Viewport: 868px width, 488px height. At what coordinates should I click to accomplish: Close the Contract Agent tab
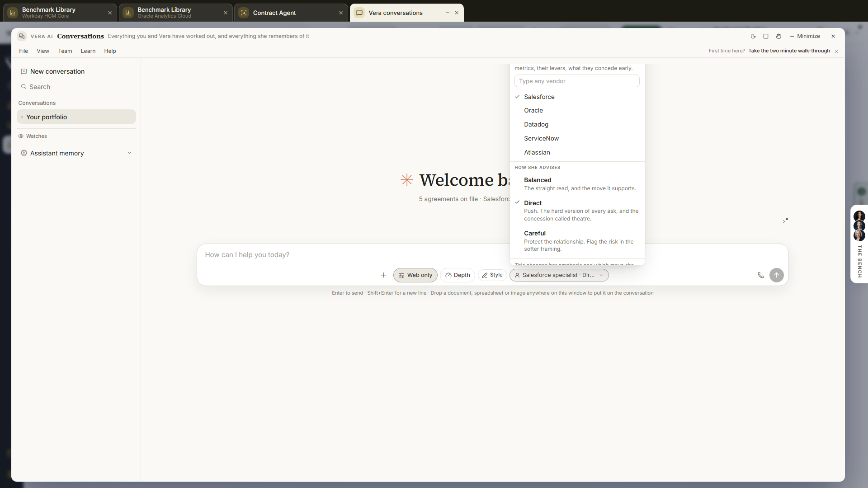tap(341, 13)
